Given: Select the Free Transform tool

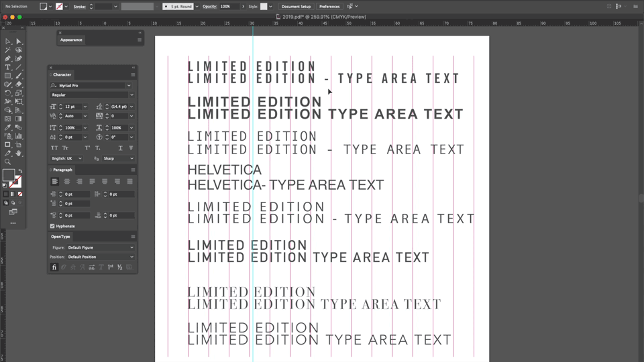Looking at the screenshot, I should click(19, 102).
